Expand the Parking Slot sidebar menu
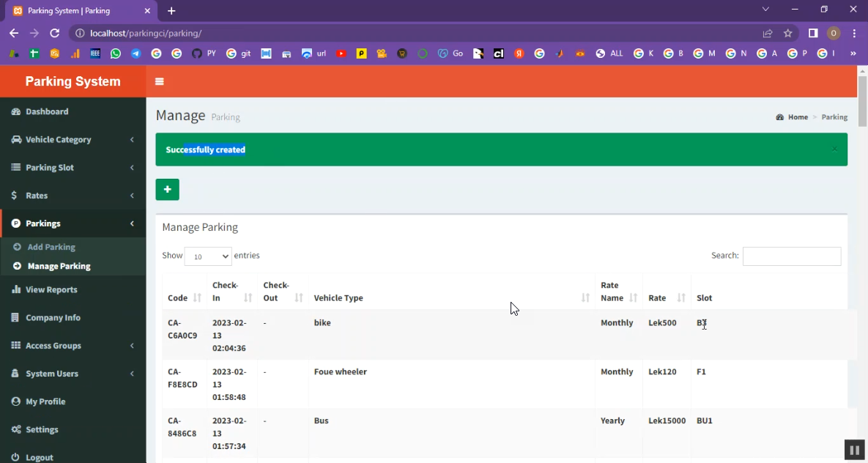 [x=50, y=167]
